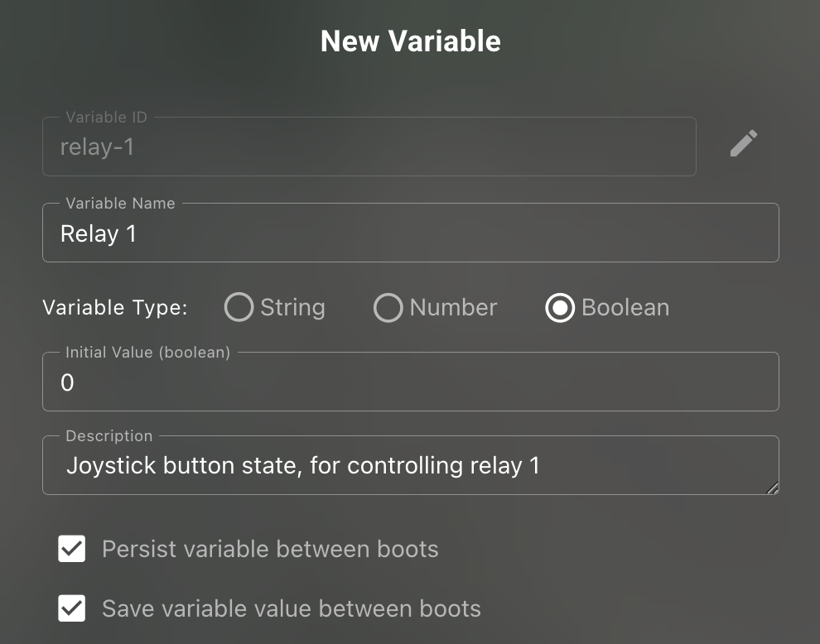Click the pencil edit icon for Variable ID

point(743,143)
